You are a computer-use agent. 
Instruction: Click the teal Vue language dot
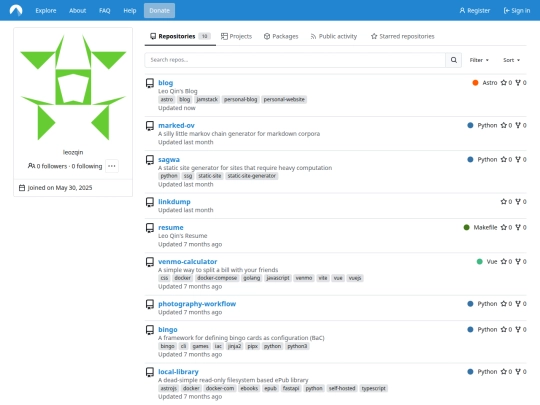[479, 261]
